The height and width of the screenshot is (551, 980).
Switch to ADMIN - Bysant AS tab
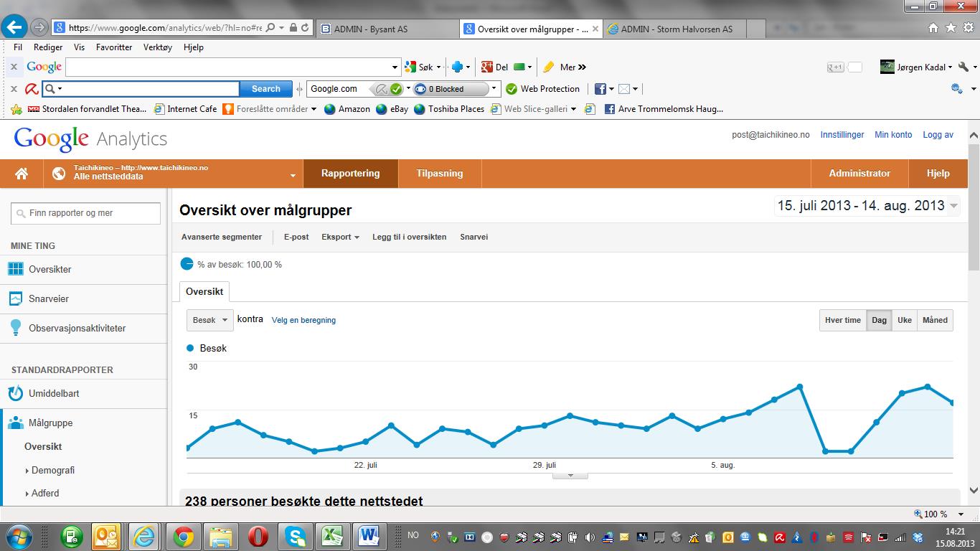[x=386, y=29]
